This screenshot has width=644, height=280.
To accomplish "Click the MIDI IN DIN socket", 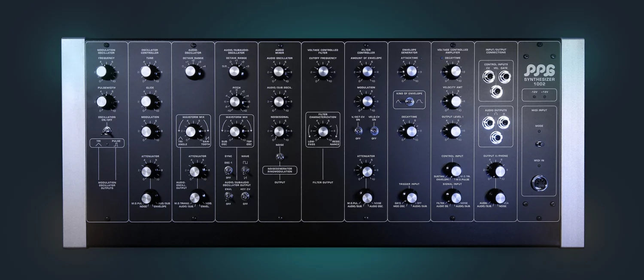I will [x=539, y=183].
